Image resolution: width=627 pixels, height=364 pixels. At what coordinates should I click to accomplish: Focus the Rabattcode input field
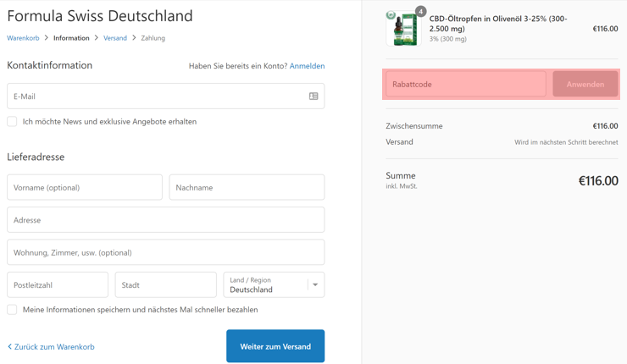click(x=465, y=85)
